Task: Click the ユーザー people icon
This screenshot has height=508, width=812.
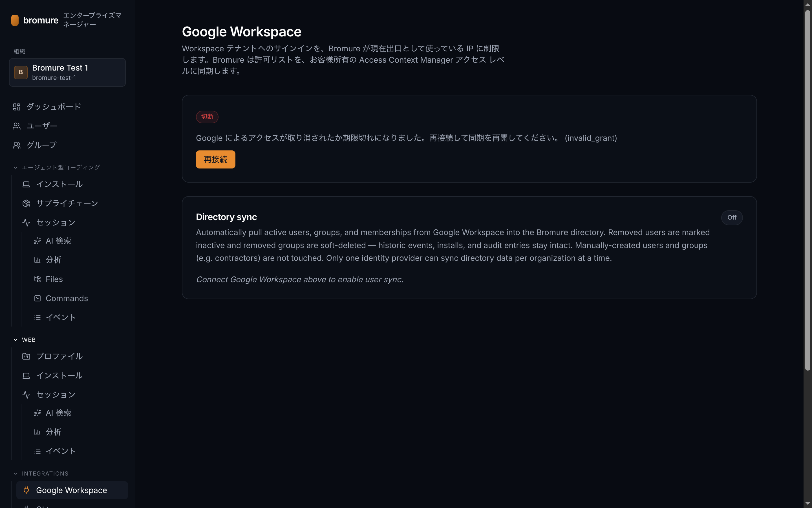Action: [16, 126]
